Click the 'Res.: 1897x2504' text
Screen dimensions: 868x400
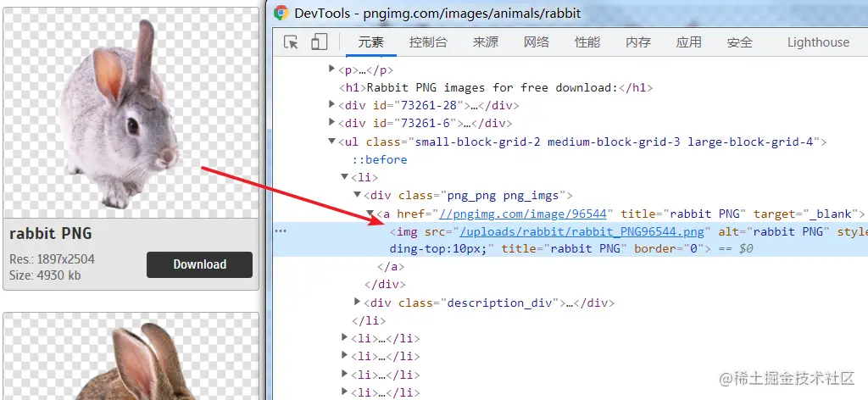coord(52,259)
